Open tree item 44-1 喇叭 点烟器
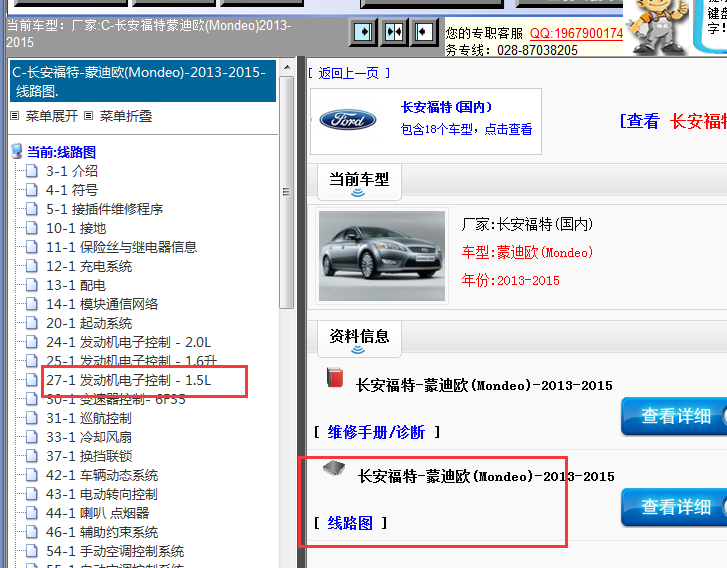 (97, 513)
